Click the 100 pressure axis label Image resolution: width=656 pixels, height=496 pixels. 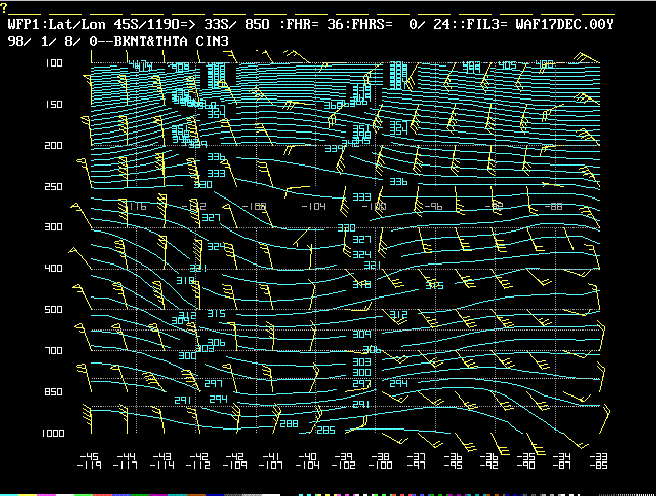click(x=54, y=63)
